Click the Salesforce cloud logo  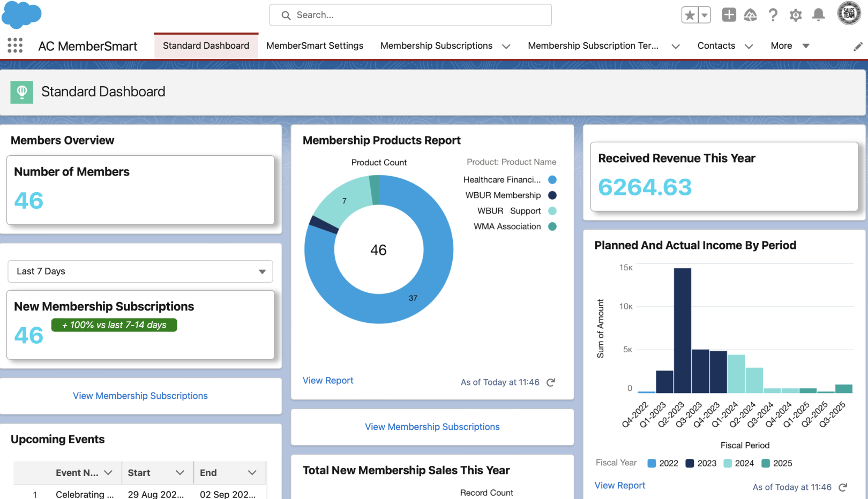pyautogui.click(x=21, y=14)
